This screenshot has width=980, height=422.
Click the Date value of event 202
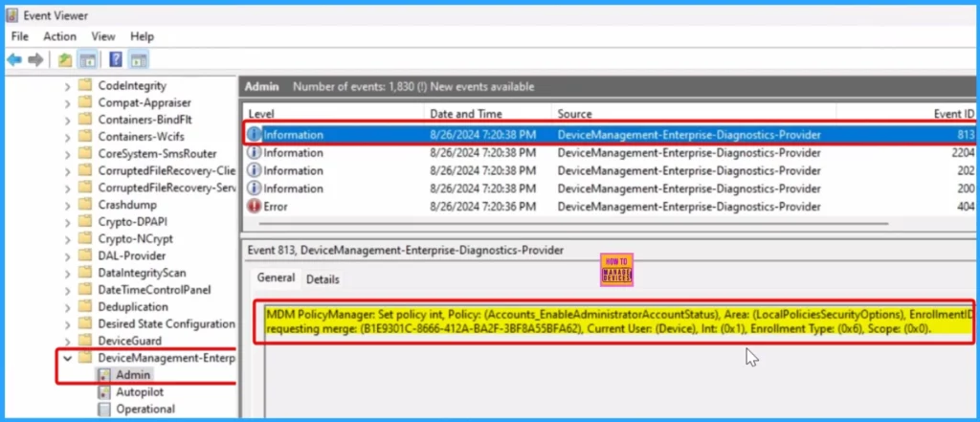point(482,170)
